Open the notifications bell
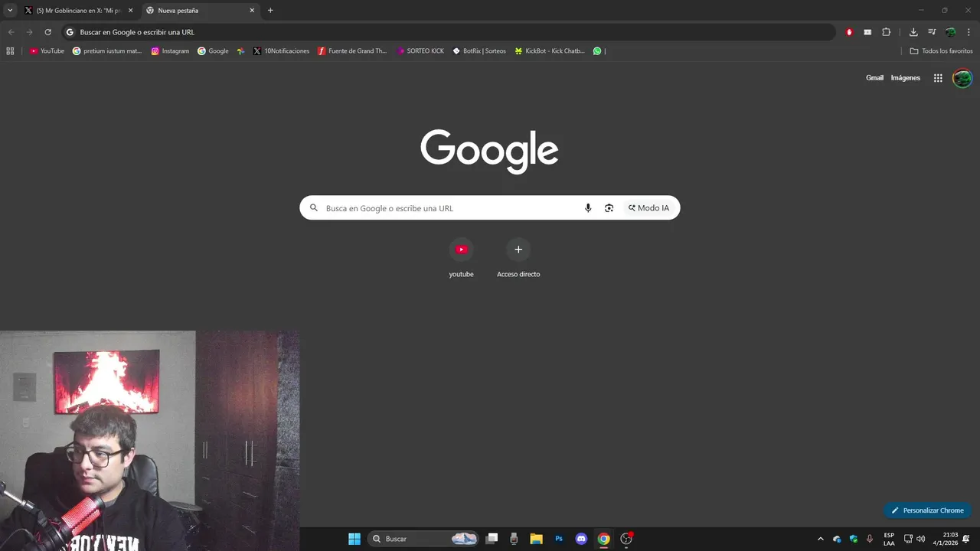Screen dimensions: 980x551 [966, 539]
